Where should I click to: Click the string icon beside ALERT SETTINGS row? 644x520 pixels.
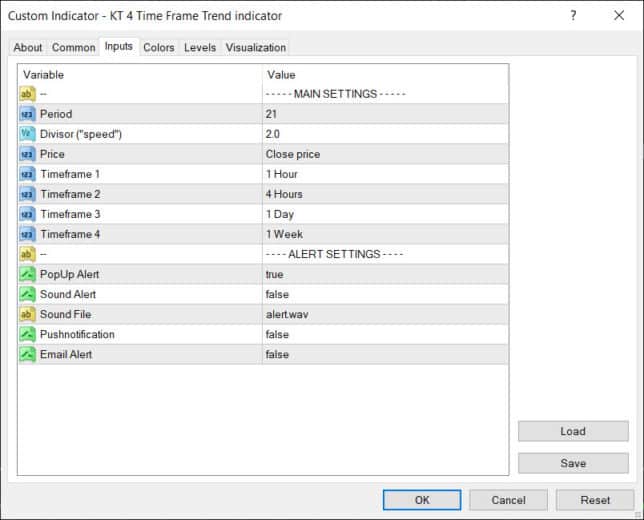27,254
